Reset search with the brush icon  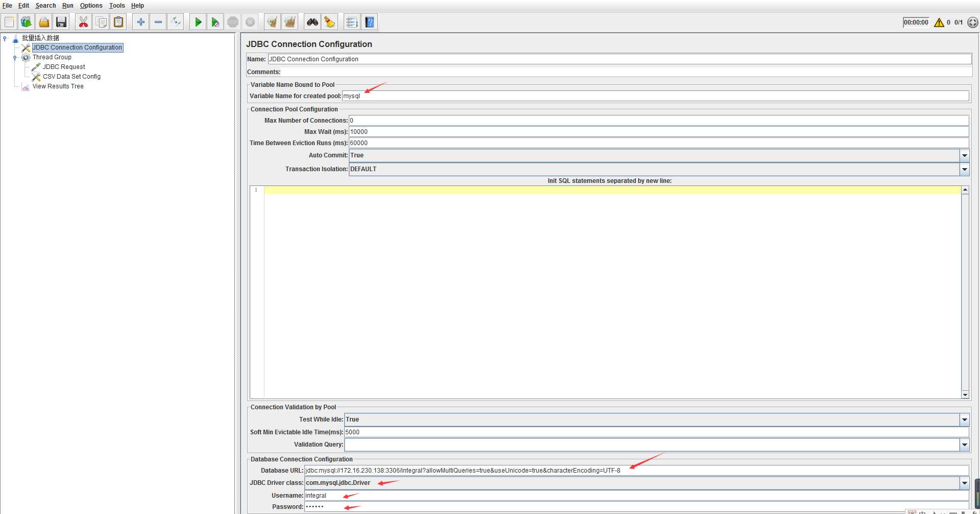point(330,22)
